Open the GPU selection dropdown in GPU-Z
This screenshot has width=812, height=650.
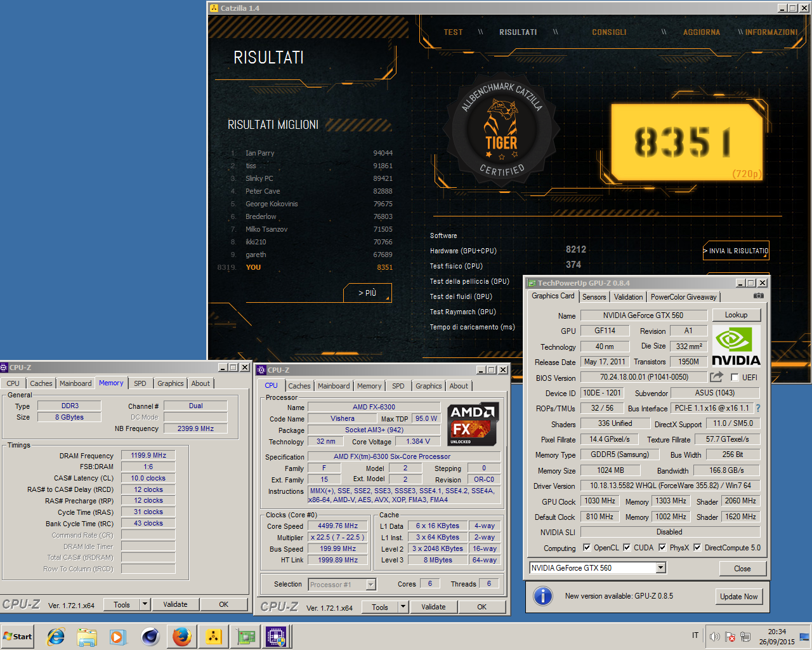click(661, 567)
